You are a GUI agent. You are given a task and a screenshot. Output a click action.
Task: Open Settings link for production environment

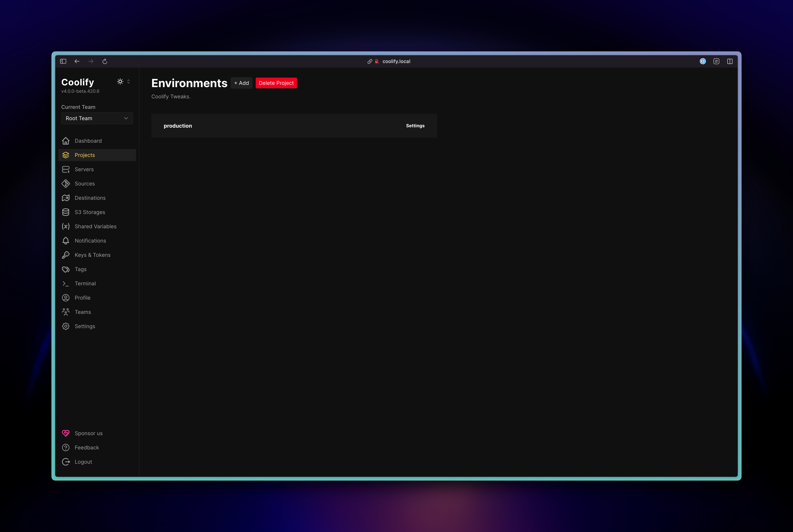click(x=415, y=126)
